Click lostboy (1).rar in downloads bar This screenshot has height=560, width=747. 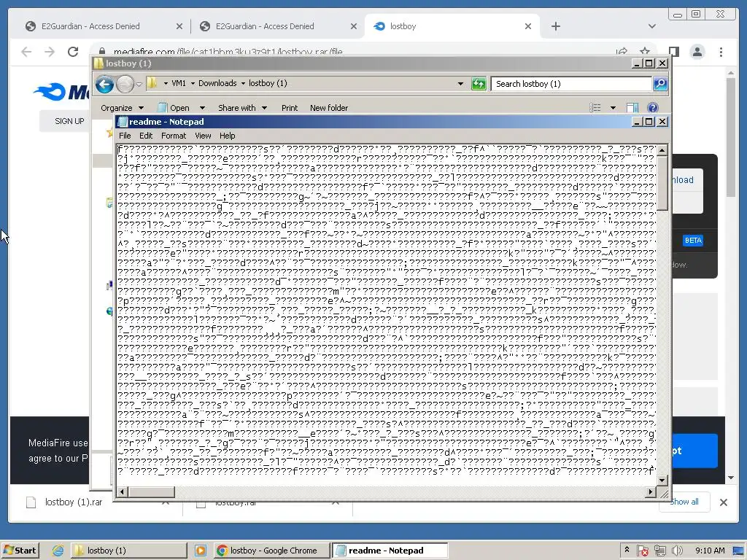(74, 502)
